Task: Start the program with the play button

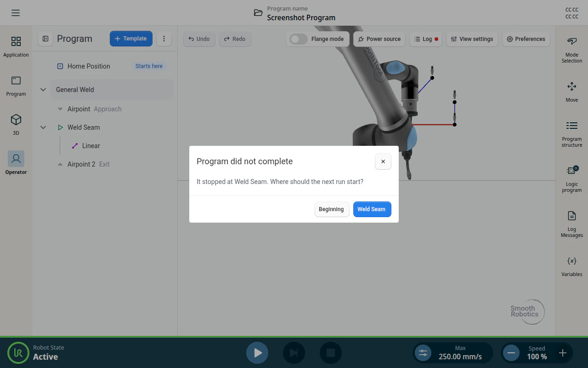Action: click(257, 353)
